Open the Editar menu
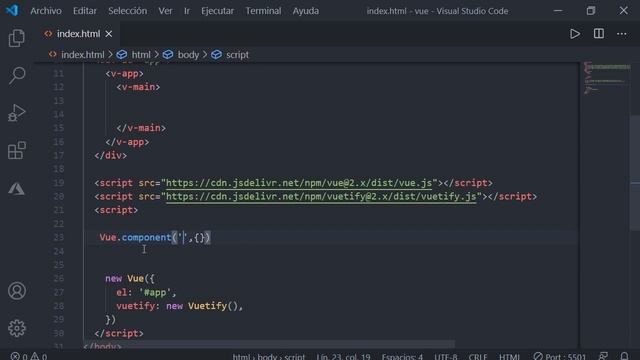 click(84, 11)
